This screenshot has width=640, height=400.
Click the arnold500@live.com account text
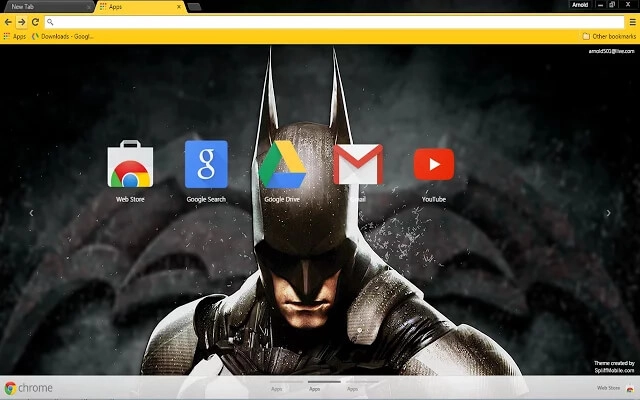[611, 51]
